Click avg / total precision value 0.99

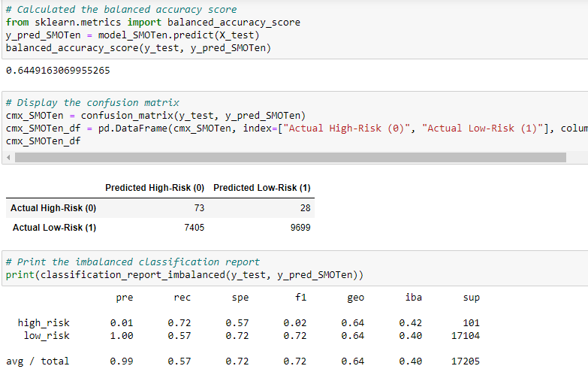pos(122,361)
